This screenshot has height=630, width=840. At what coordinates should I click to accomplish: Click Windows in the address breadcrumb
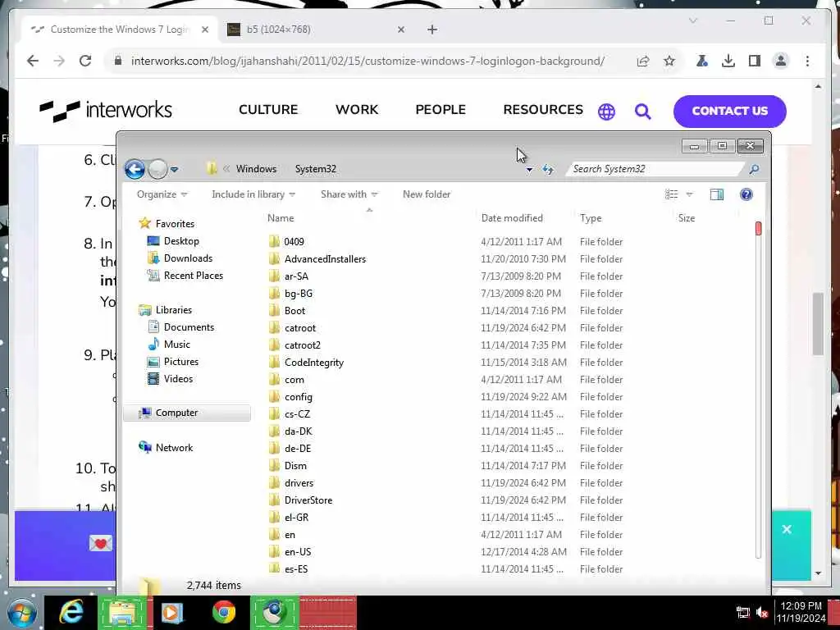coord(256,169)
